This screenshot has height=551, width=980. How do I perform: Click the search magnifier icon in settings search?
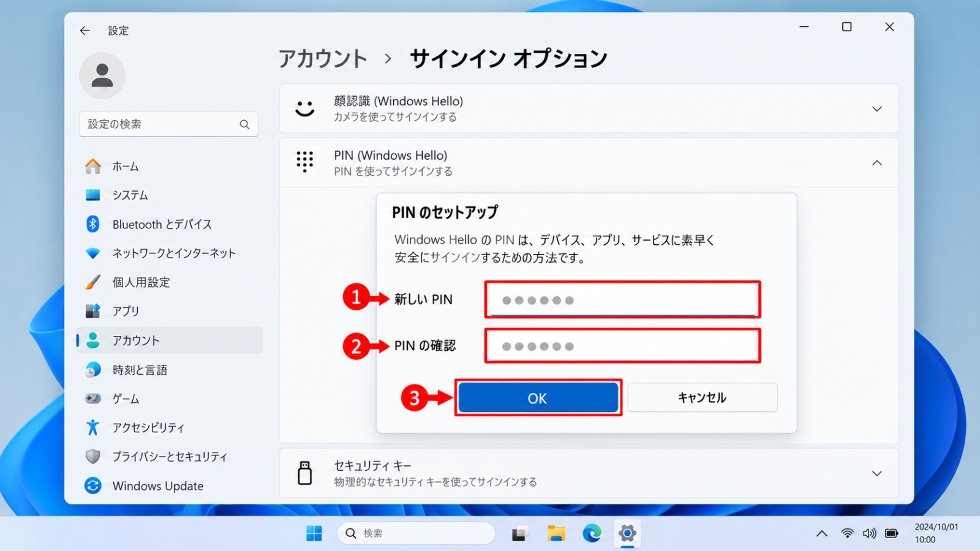(244, 124)
